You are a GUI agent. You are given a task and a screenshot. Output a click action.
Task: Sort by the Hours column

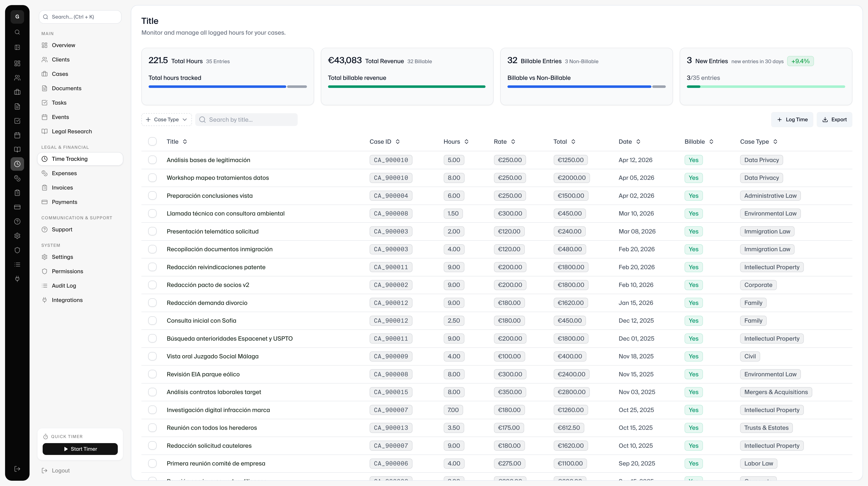[456, 142]
